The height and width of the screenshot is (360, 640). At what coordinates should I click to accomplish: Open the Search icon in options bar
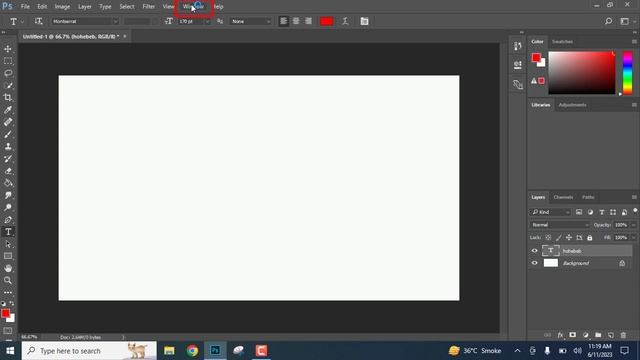click(x=608, y=21)
